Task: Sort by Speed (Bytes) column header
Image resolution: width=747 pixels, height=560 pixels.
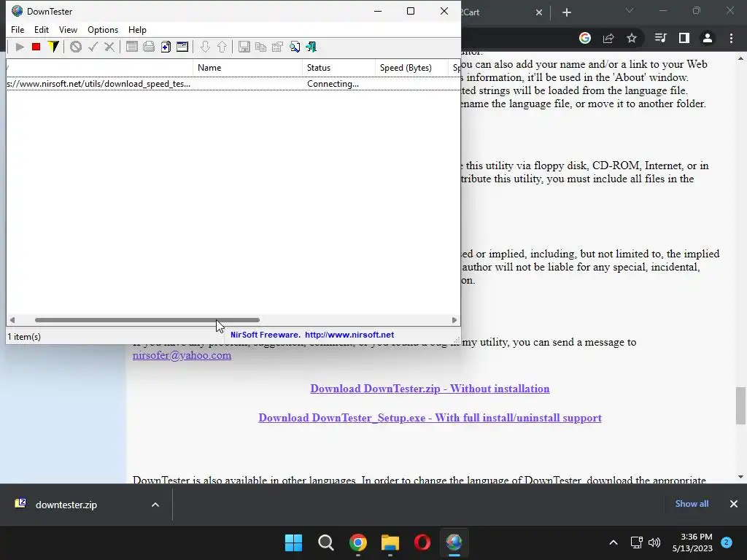Action: (411, 68)
